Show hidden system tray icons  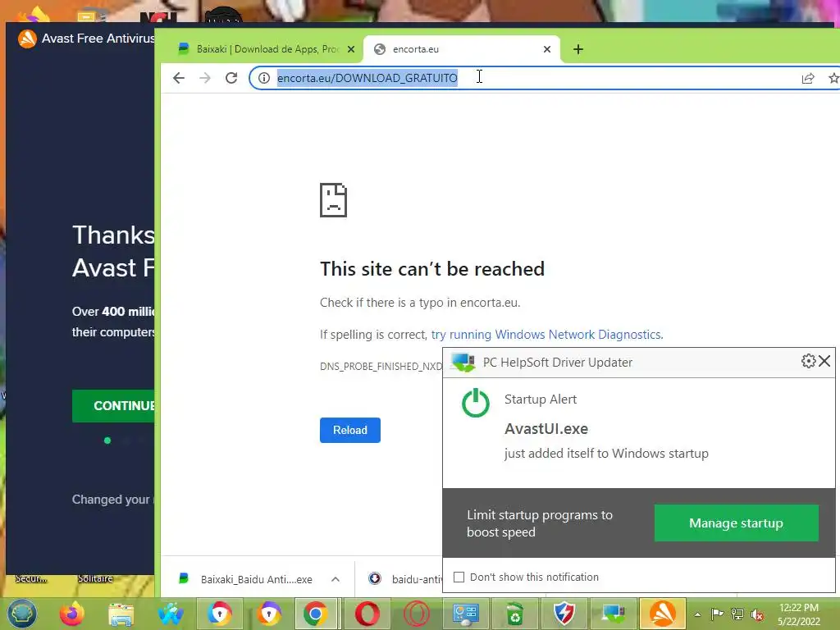697,614
